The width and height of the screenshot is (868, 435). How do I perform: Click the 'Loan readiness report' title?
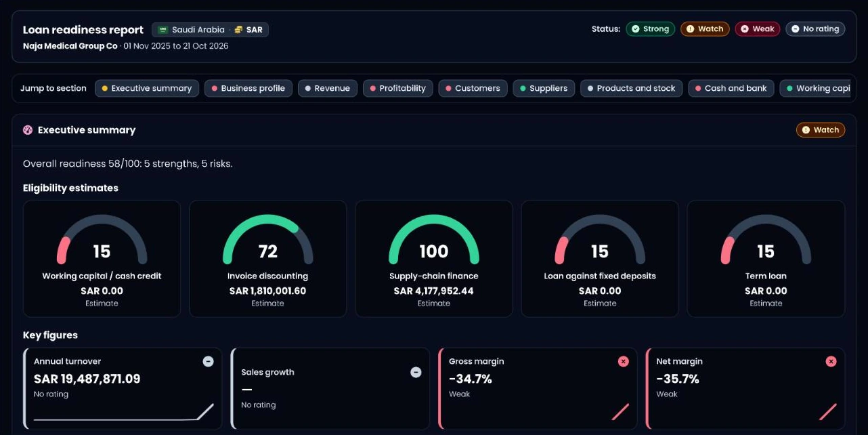coord(83,30)
